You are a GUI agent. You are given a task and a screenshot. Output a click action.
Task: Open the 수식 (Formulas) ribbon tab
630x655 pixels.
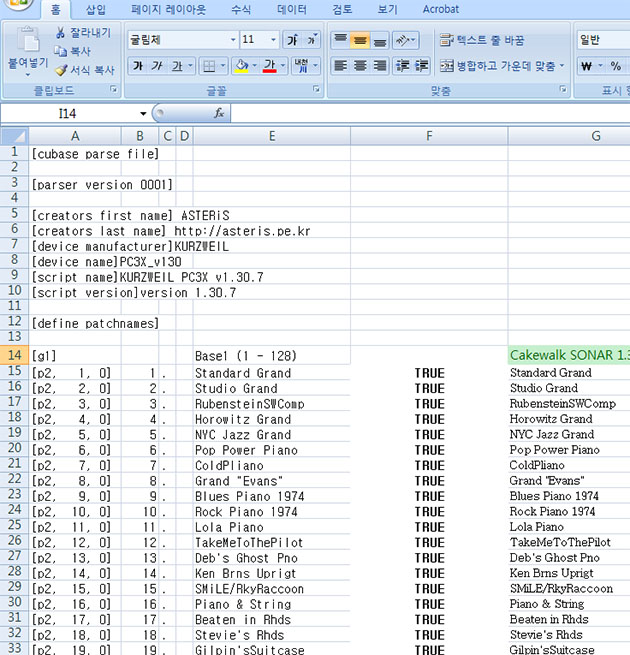pyautogui.click(x=241, y=9)
